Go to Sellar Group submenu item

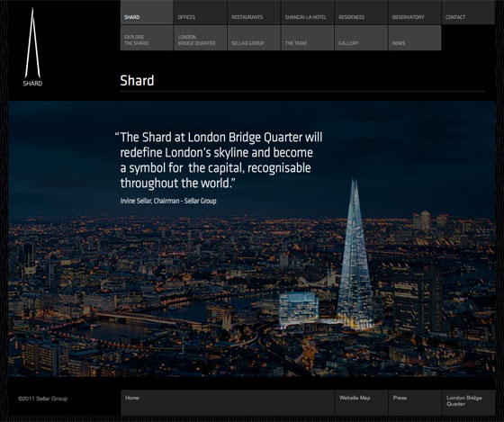254,38
